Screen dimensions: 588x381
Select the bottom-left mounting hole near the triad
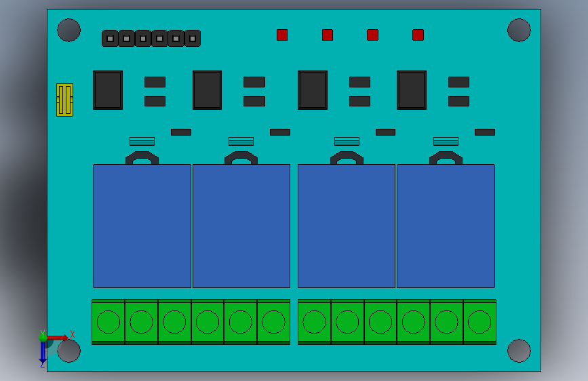click(x=68, y=350)
